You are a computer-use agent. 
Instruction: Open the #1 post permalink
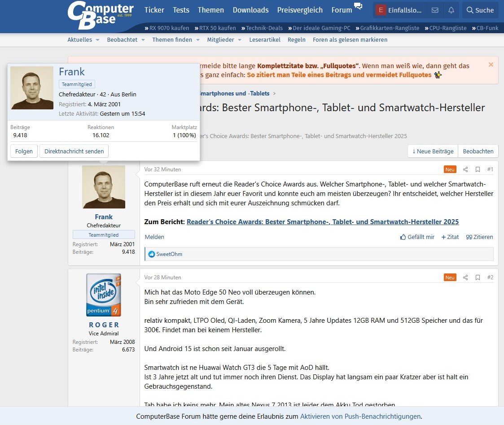tap(490, 169)
